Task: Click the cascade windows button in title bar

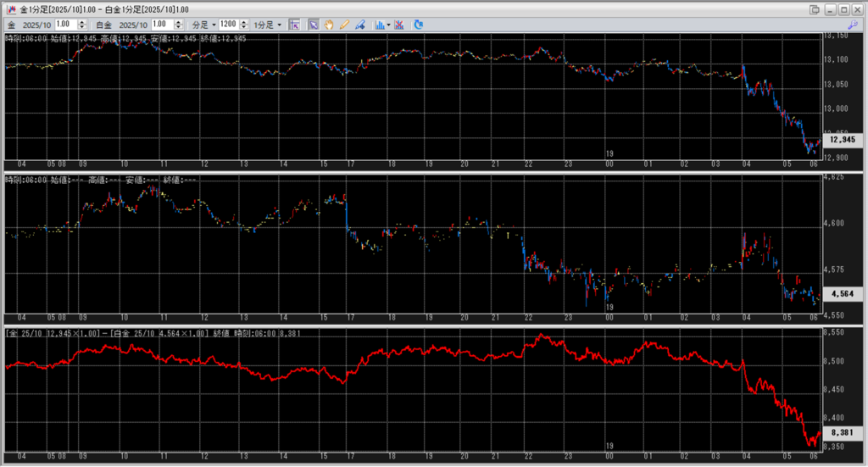Action: click(x=815, y=8)
